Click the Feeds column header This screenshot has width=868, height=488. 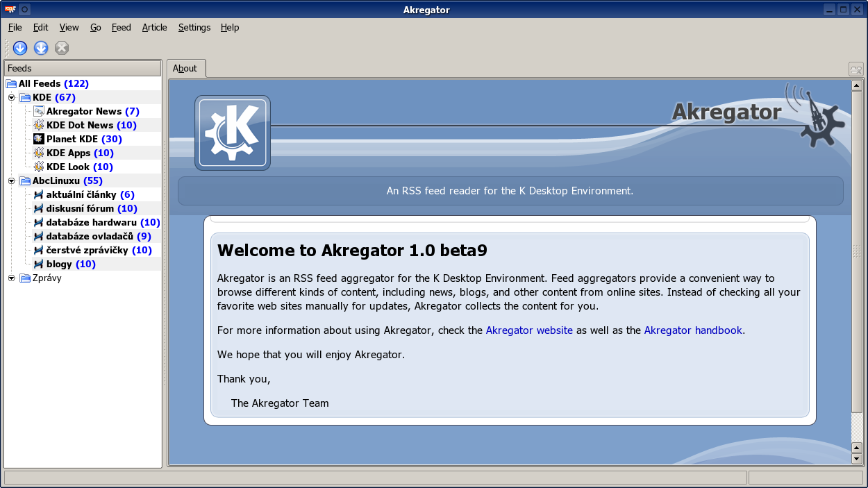[x=83, y=68]
